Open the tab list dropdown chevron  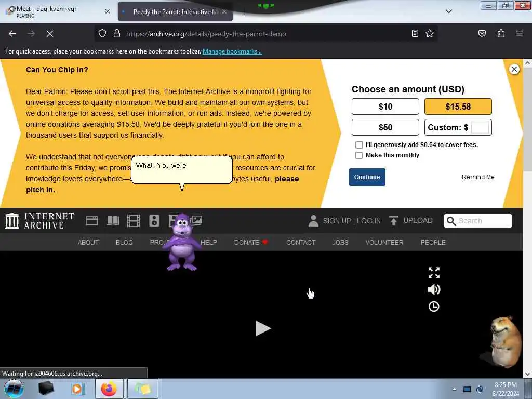(x=448, y=11)
